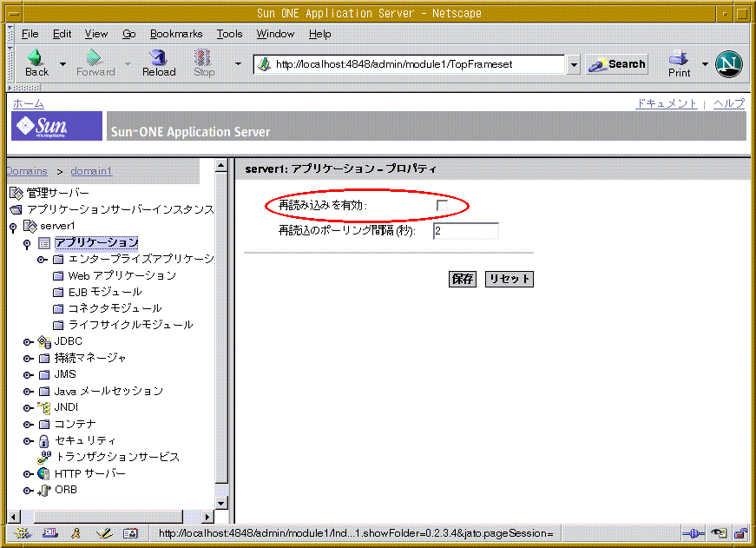The width and height of the screenshot is (756, 548).
Task: Open the Print options dropdown arrow
Action: (705, 63)
